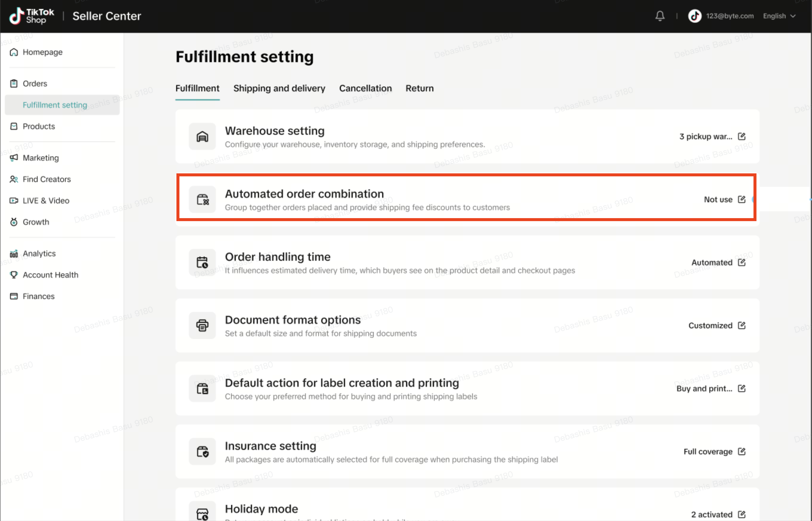Open the Cancellation tab

[365, 88]
